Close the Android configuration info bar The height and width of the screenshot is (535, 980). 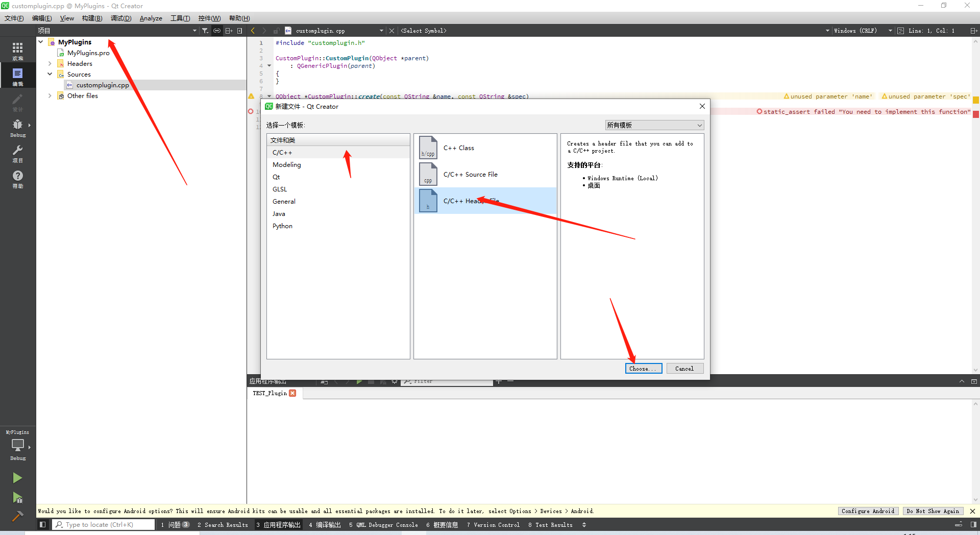(x=972, y=511)
